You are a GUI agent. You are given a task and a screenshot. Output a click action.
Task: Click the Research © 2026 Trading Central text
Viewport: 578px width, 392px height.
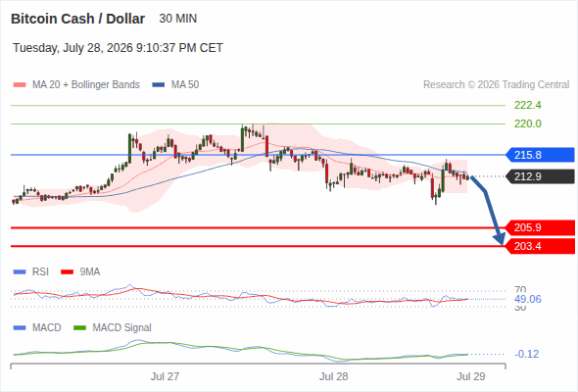pos(496,85)
